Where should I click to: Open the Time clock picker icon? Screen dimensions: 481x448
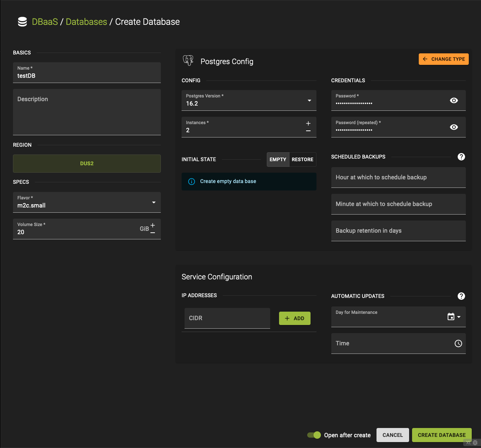[x=458, y=344]
